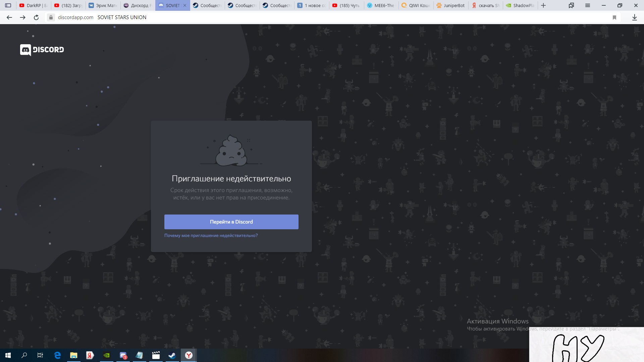The image size is (644, 362).
Task: Open the Edge browser from taskbar
Action: tap(57, 355)
